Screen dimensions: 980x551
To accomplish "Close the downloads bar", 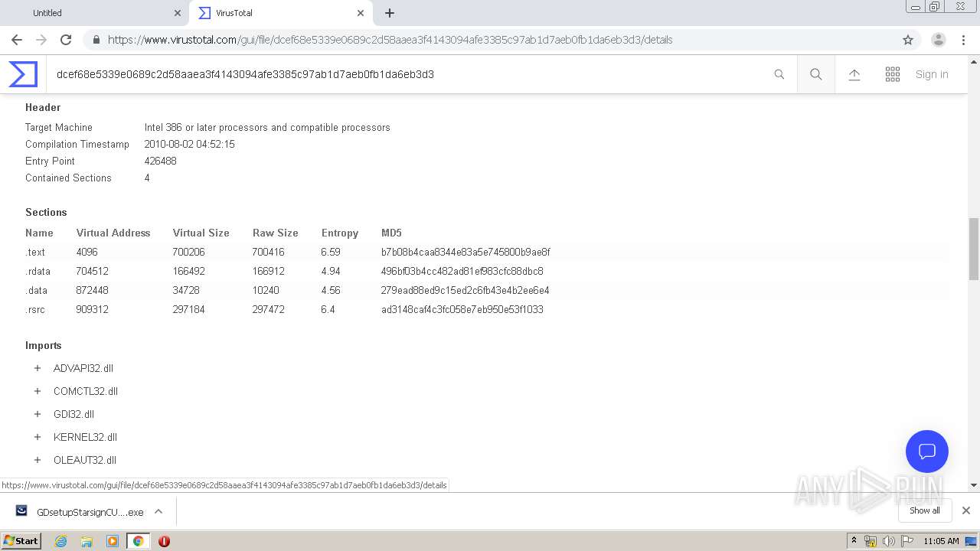I will click(966, 510).
